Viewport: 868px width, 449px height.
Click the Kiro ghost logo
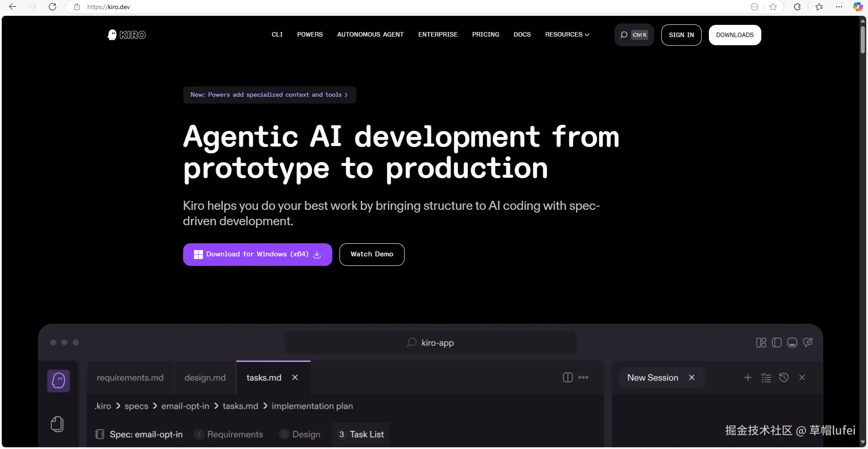point(127,35)
